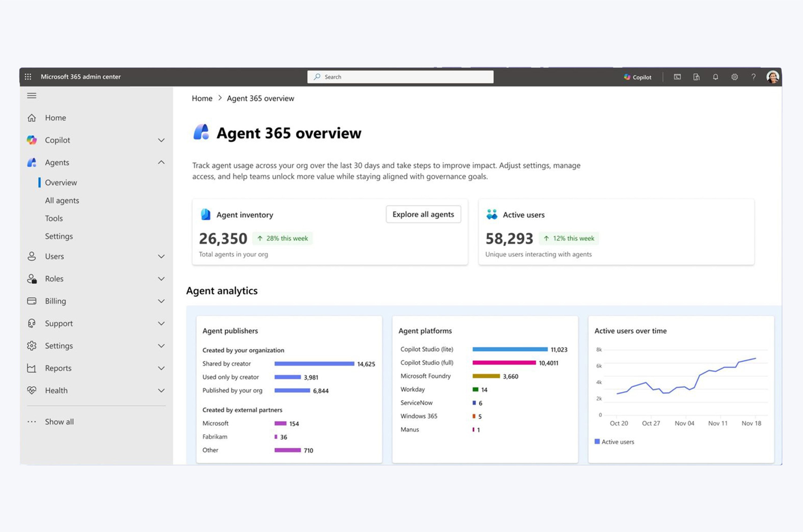Click the help question mark icon
803x532 pixels.
pyautogui.click(x=753, y=77)
